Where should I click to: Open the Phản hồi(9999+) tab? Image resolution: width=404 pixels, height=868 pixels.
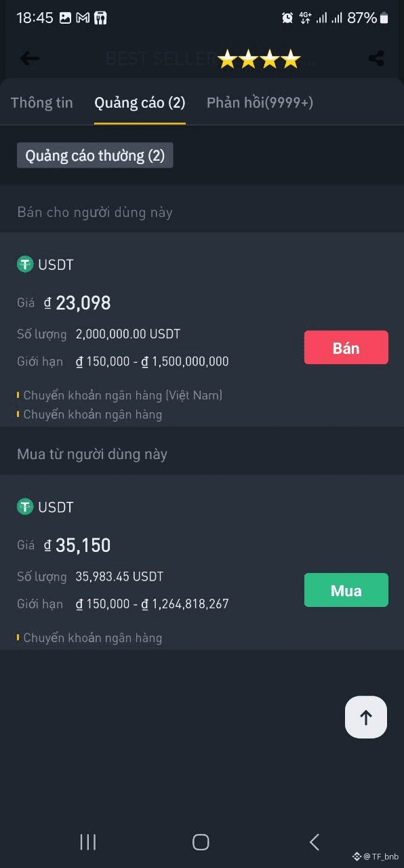coord(260,102)
